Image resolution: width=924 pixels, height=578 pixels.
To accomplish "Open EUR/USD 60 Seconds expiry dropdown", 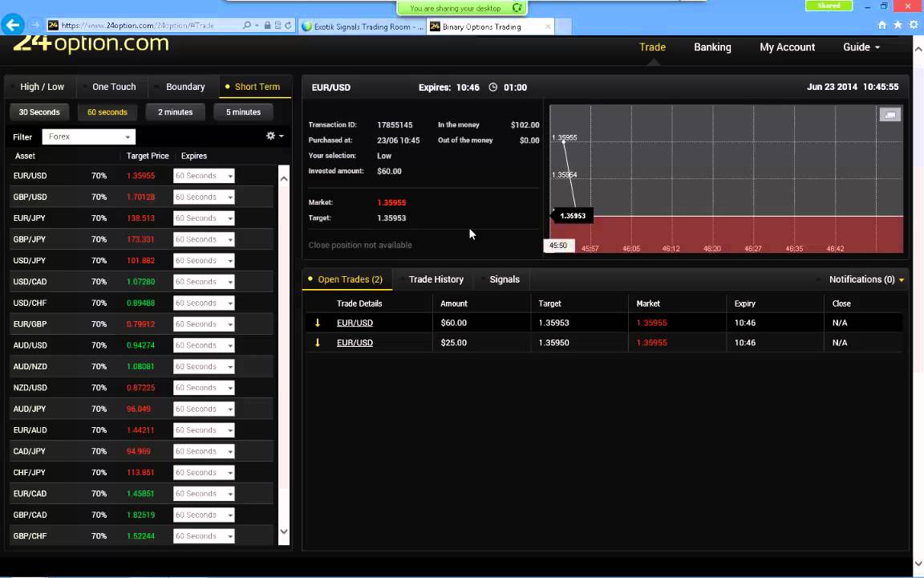I will pos(203,176).
